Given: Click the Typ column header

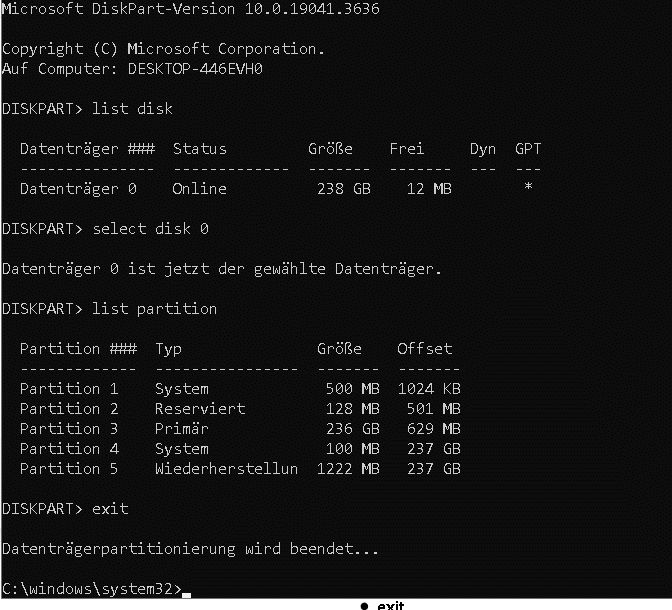Looking at the screenshot, I should click(x=168, y=349).
